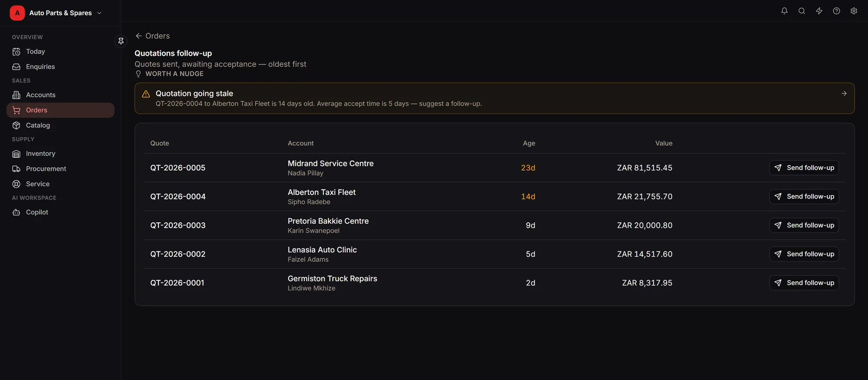Select quote QT-2026-0005

click(x=178, y=168)
